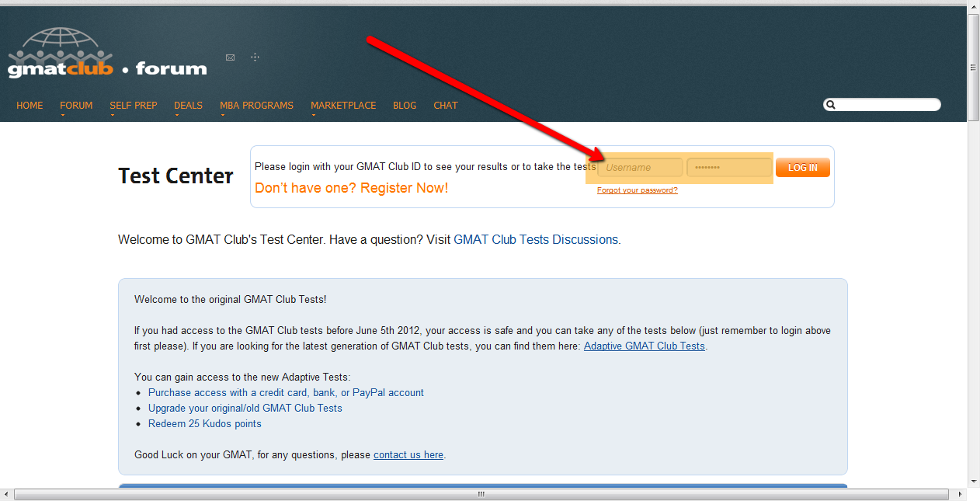Image resolution: width=980 pixels, height=501 pixels.
Task: Click the down arrow on the vertical scrollbar
Action: pyautogui.click(x=973, y=482)
